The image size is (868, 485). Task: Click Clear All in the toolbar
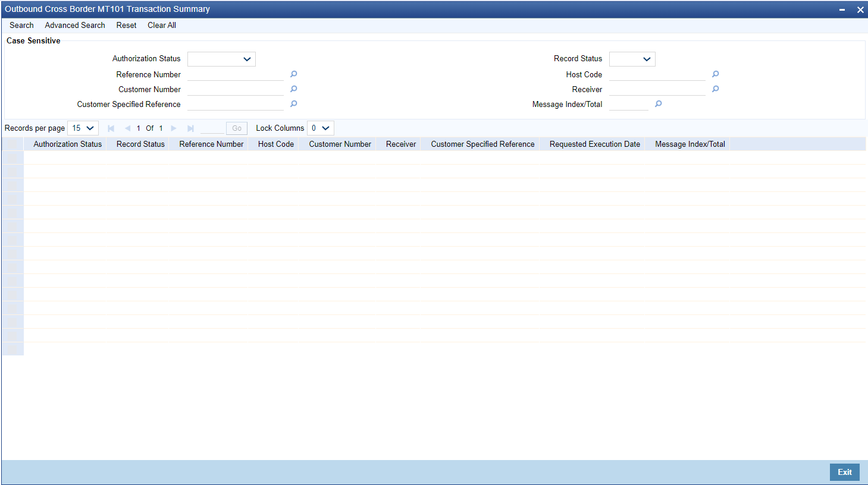(x=162, y=26)
